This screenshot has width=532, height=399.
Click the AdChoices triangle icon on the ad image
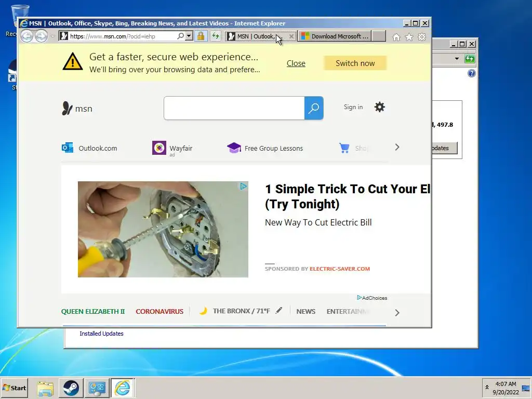(x=243, y=187)
